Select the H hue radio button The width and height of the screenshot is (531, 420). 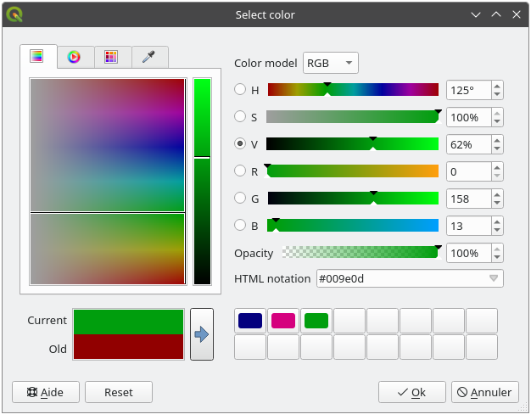pyautogui.click(x=240, y=90)
